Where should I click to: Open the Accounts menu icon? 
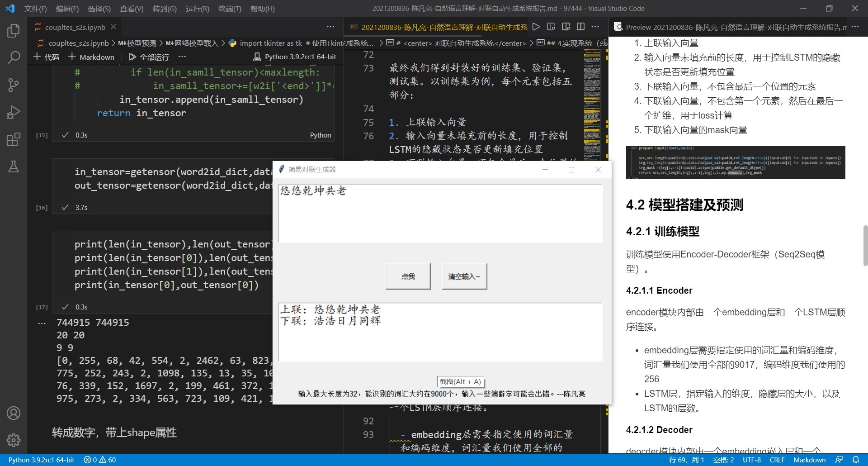click(14, 413)
